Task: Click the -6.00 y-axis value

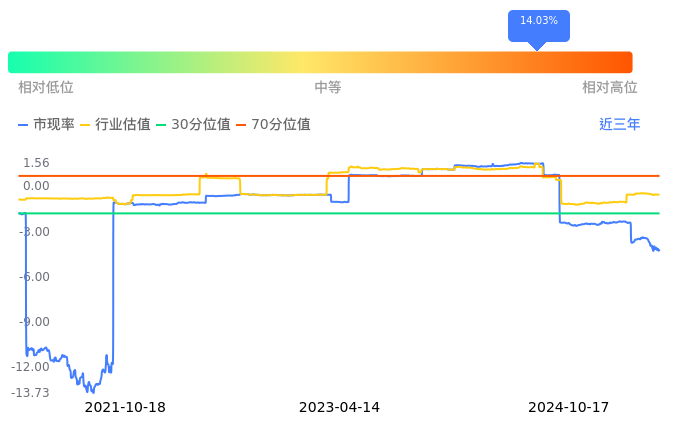Action: (x=36, y=277)
